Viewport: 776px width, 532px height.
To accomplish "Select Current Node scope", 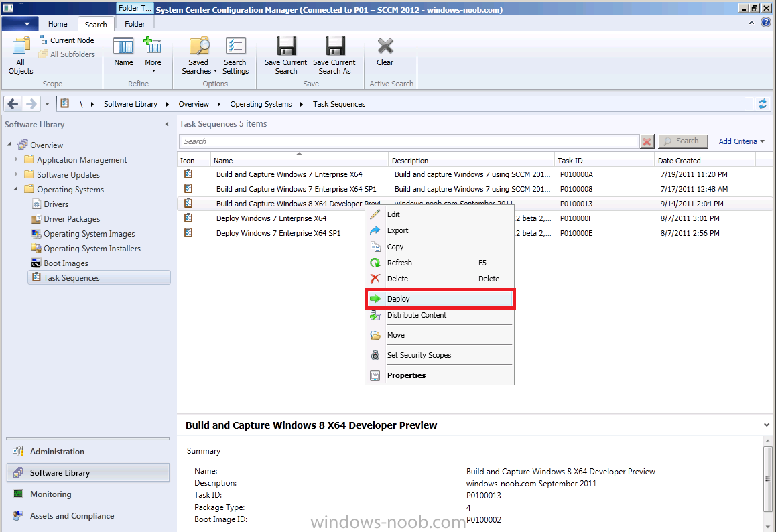I will click(67, 40).
